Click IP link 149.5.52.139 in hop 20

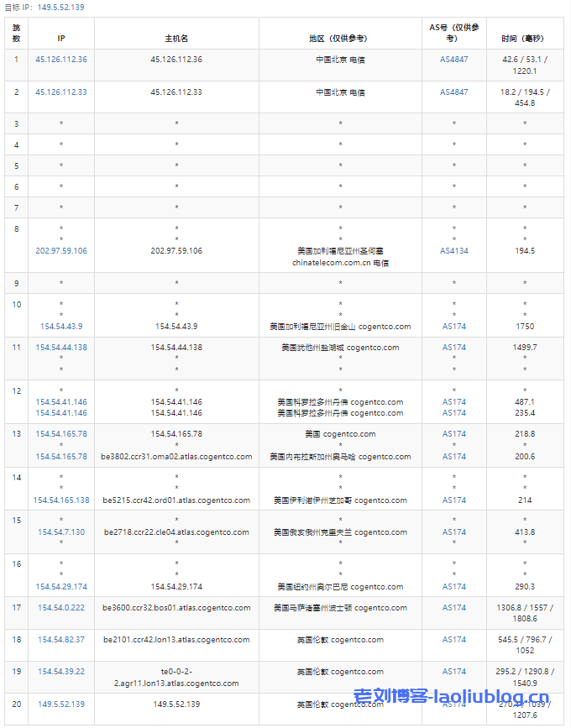pos(61,704)
